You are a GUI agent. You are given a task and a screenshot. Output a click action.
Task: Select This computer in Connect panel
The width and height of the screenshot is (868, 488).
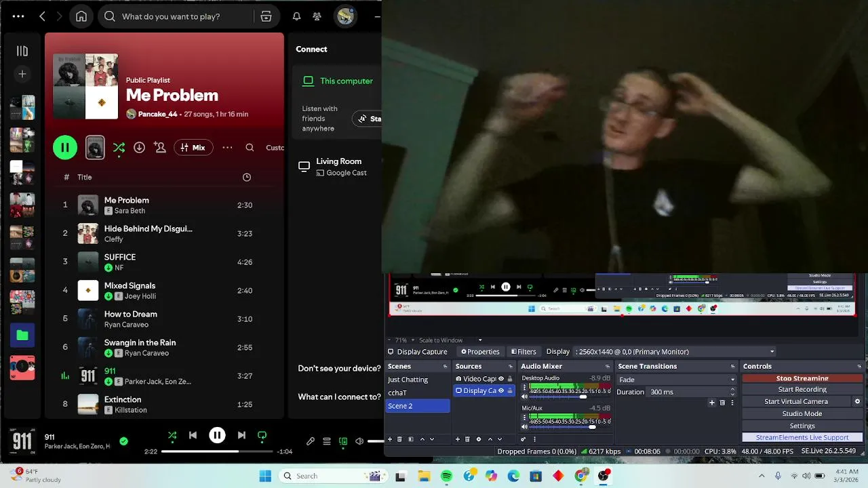(338, 81)
